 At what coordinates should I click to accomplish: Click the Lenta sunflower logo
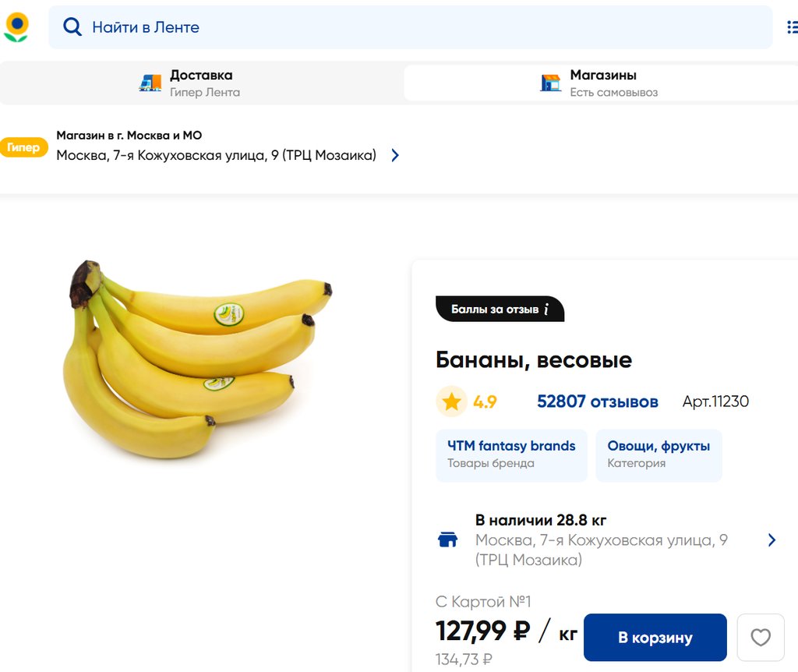tap(16, 27)
